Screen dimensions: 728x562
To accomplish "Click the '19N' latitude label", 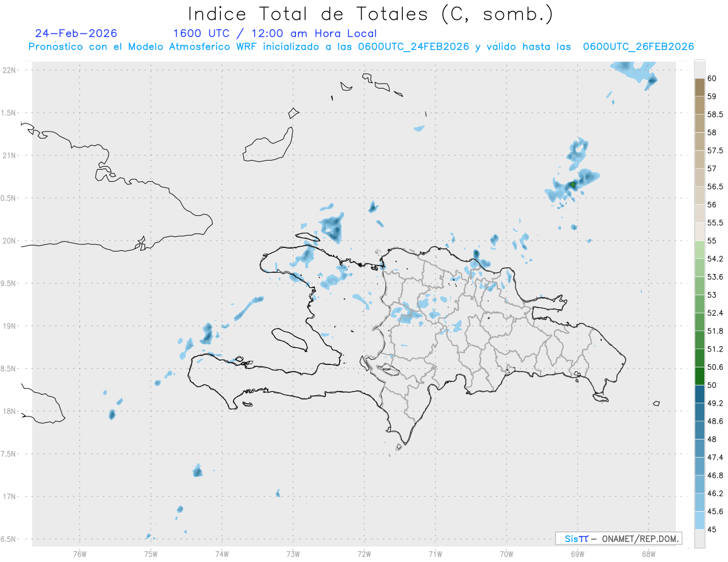I will point(10,326).
